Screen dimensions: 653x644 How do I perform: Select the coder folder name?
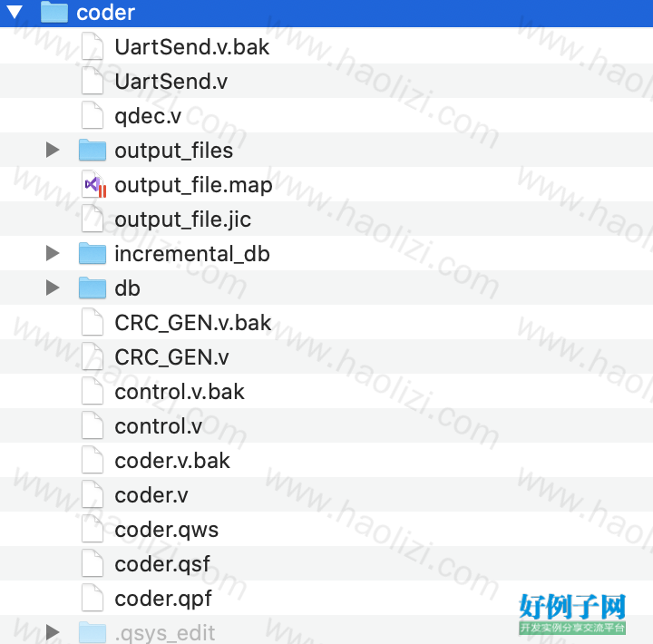click(x=106, y=13)
